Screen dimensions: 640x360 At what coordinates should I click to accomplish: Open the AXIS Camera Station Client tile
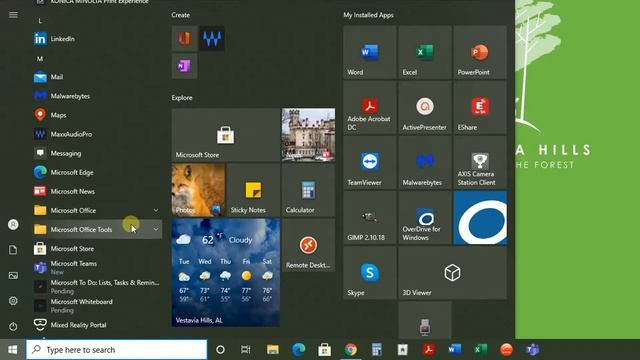[480, 162]
